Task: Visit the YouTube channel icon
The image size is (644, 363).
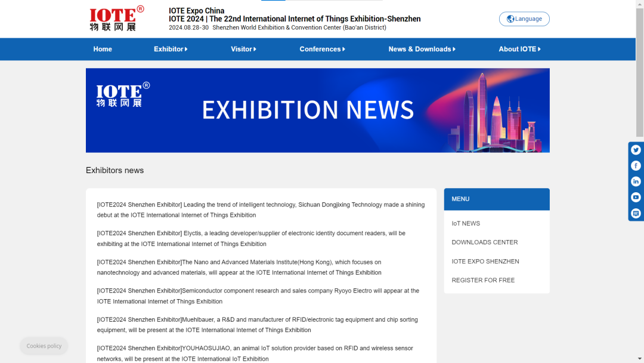Action: 636,198
